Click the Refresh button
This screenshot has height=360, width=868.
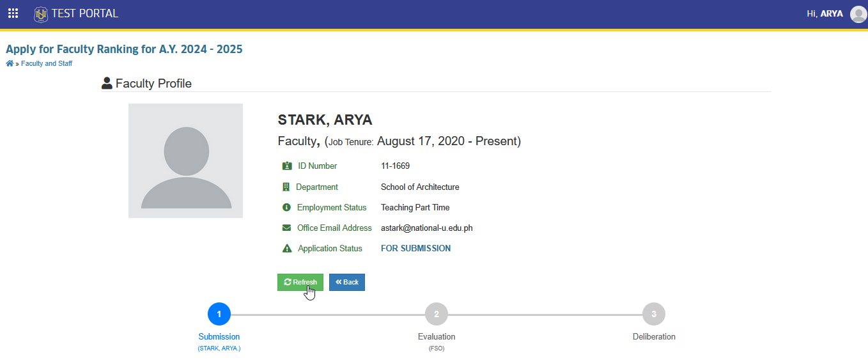300,283
